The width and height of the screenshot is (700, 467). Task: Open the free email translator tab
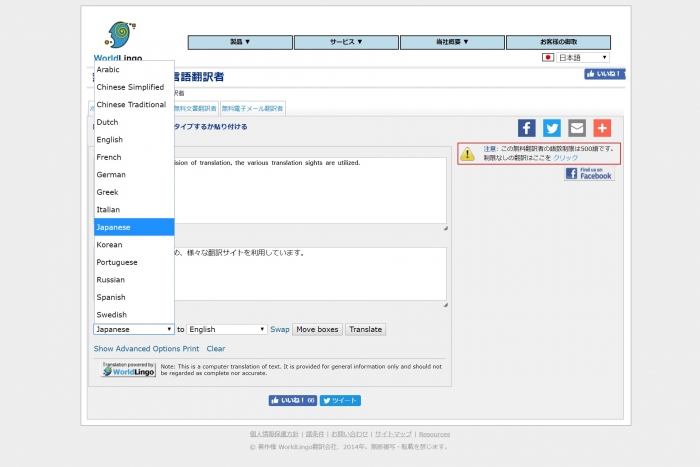pyautogui.click(x=253, y=108)
